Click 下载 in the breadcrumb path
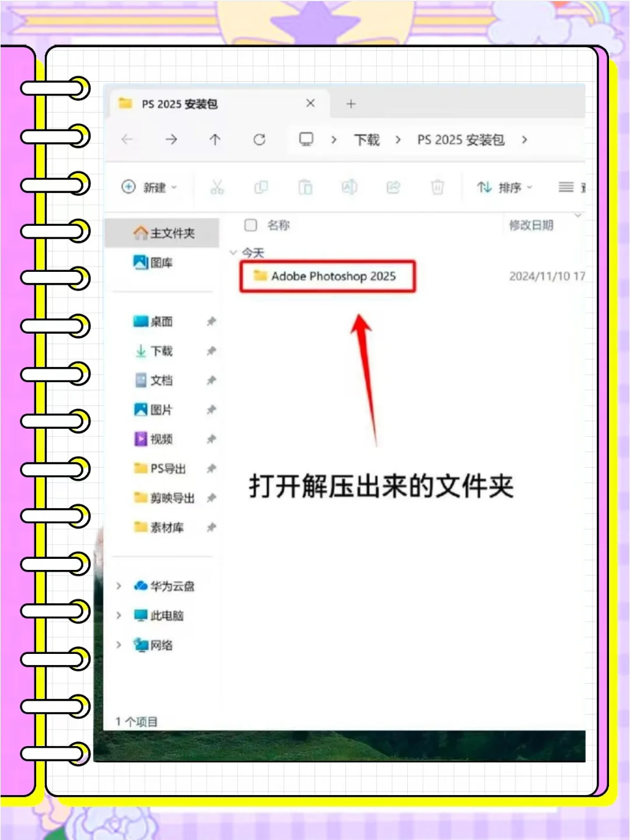Screen dimensions: 630x840 click(366, 140)
